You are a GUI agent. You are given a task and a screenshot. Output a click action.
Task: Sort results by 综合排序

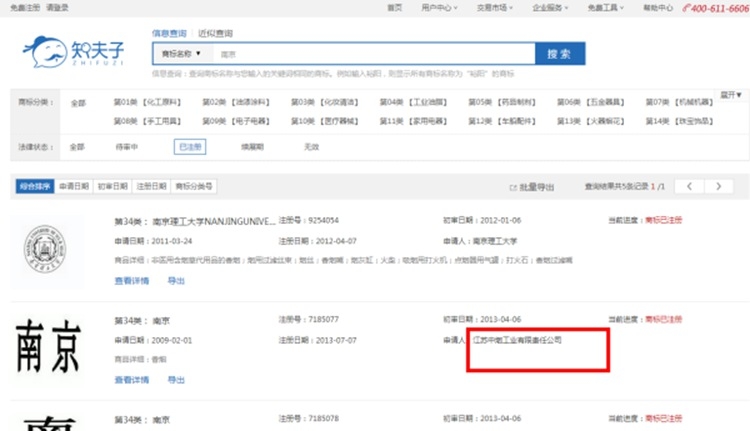35,186
